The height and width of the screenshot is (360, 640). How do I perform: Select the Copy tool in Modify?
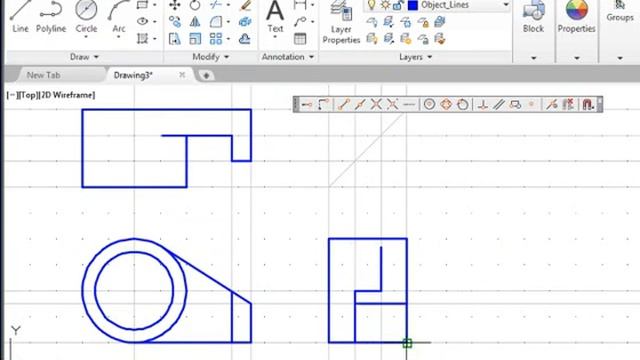175,22
